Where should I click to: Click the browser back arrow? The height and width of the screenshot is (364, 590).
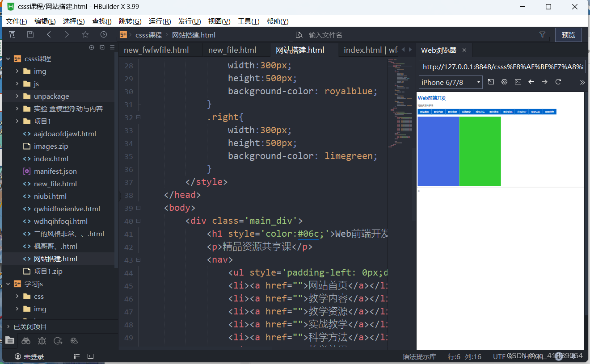[531, 82]
